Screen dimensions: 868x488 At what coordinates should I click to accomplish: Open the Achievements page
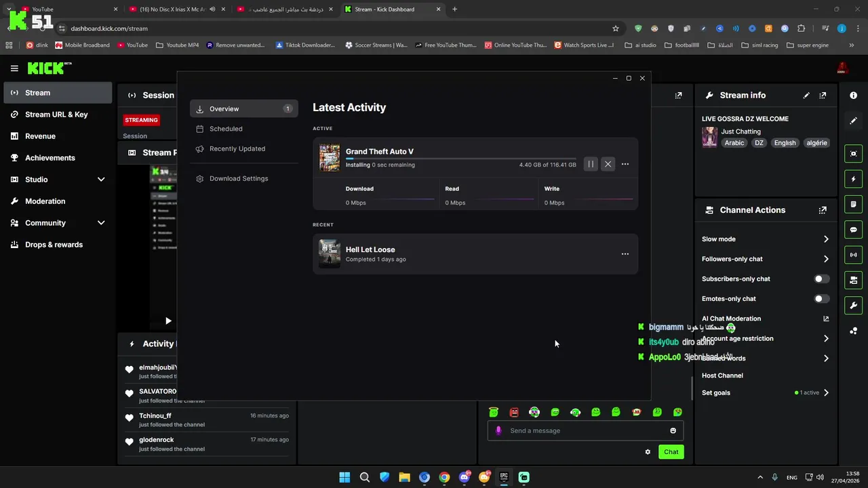pos(58,158)
